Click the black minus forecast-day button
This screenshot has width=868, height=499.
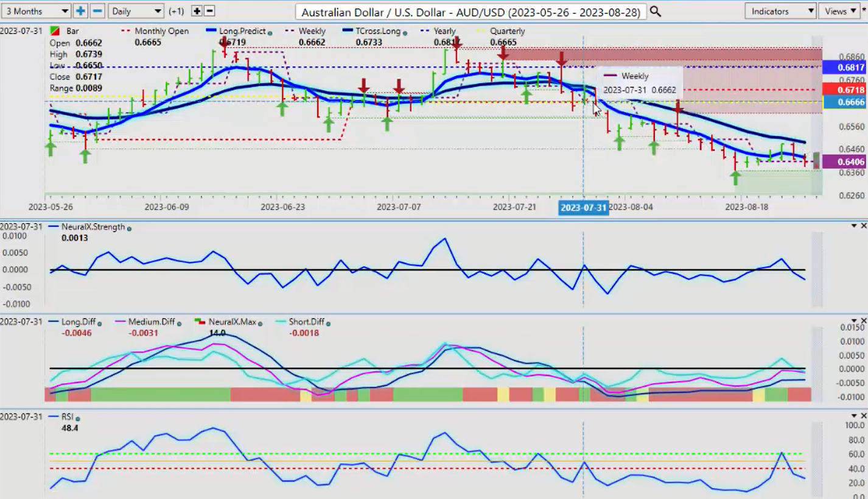[209, 11]
